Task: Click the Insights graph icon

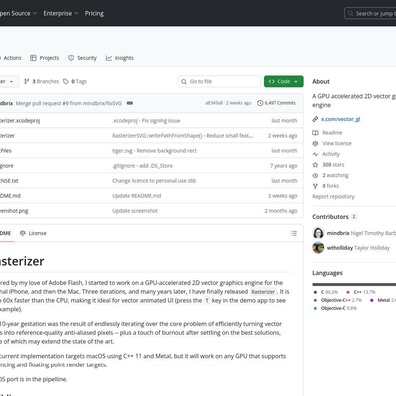Action: (109, 58)
